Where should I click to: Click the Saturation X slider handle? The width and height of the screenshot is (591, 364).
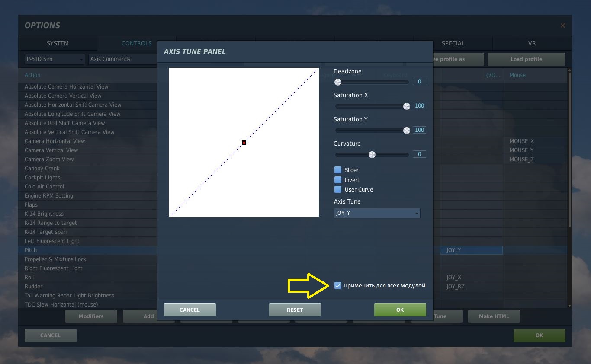[x=406, y=106]
